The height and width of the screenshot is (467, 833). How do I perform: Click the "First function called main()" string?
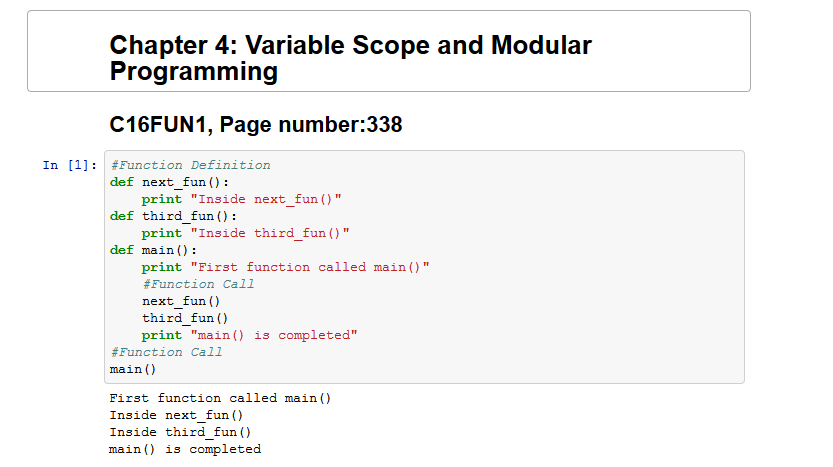tap(310, 267)
